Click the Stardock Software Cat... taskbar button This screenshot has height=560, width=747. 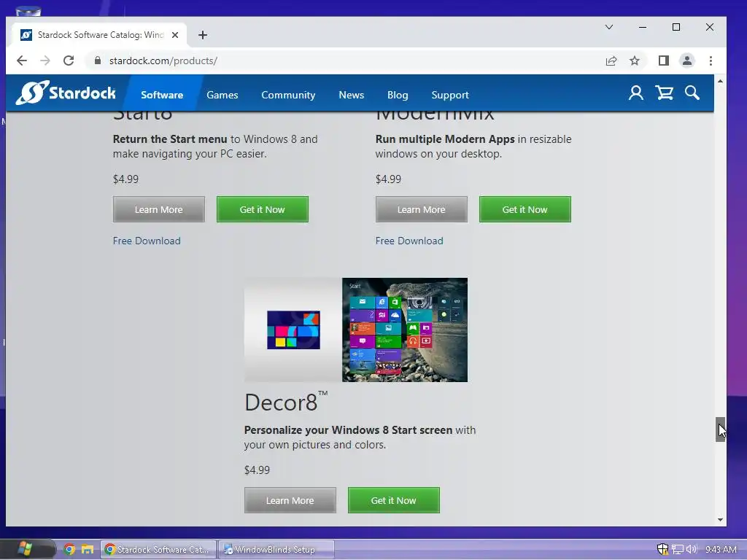tap(158, 550)
